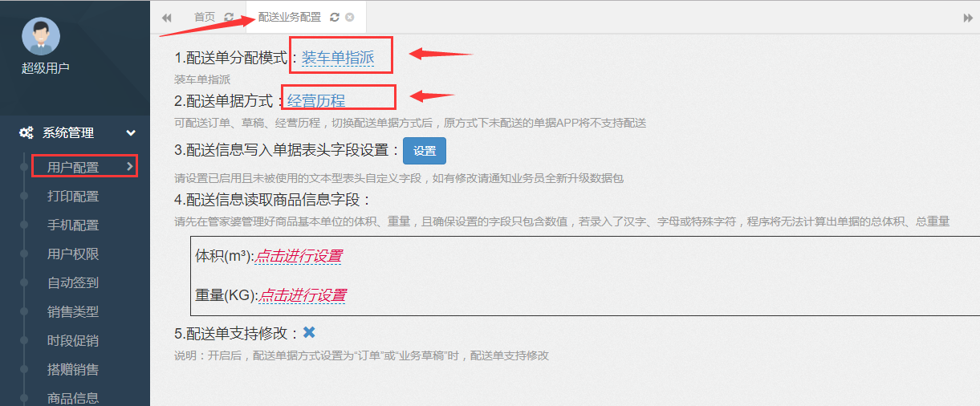Viewport: 980px width, 406px height.
Task: Open the 手机配置 menu item
Action: pos(73,225)
